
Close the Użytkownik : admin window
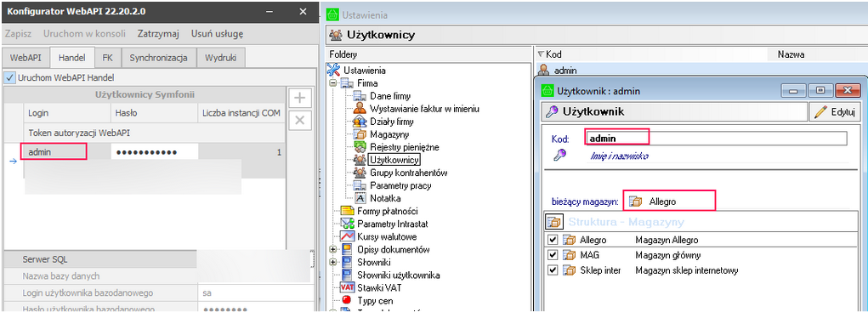848,90
